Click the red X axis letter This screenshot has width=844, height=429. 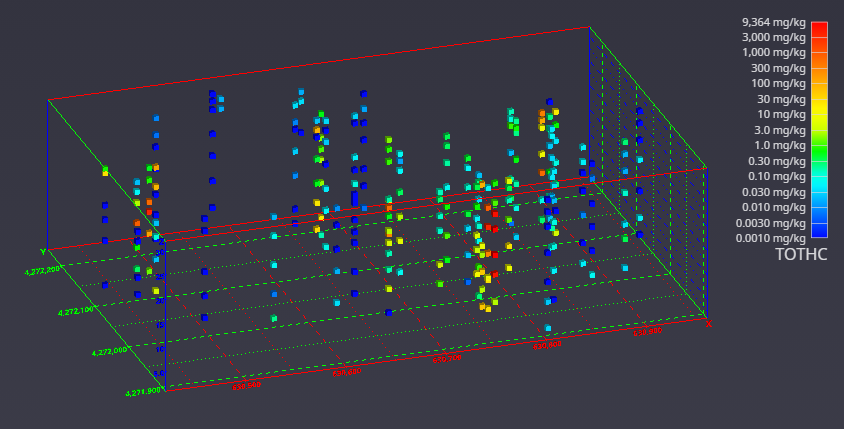click(708, 324)
